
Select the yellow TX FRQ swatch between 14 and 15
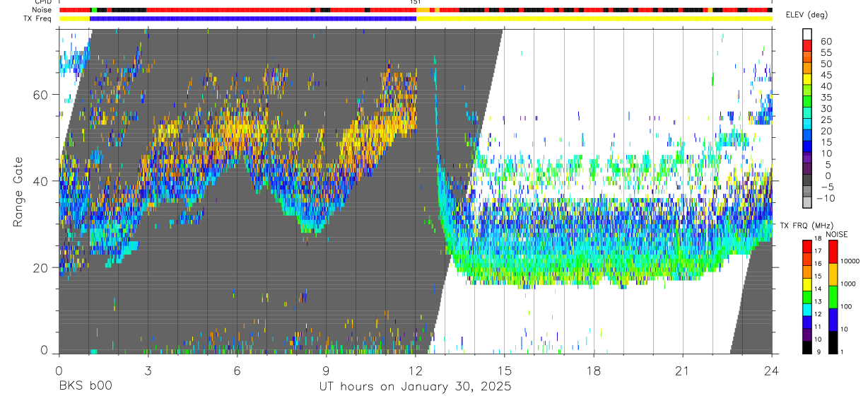tap(807, 284)
